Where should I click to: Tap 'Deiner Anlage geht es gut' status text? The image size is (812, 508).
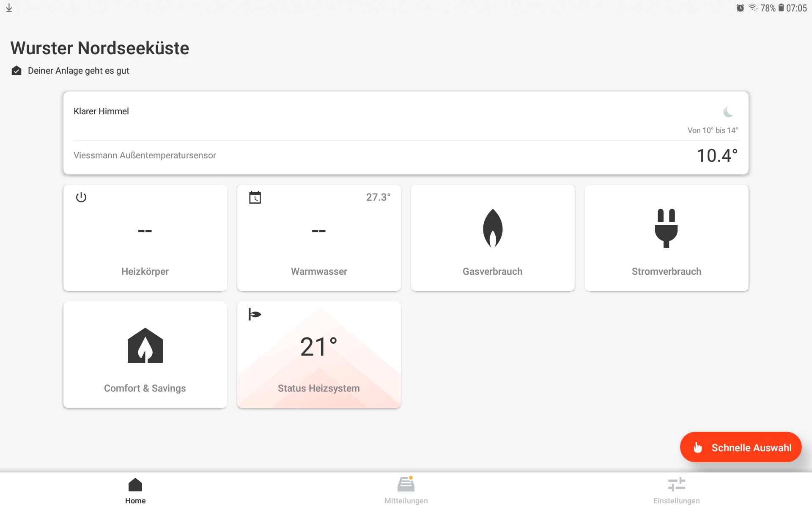click(x=79, y=71)
